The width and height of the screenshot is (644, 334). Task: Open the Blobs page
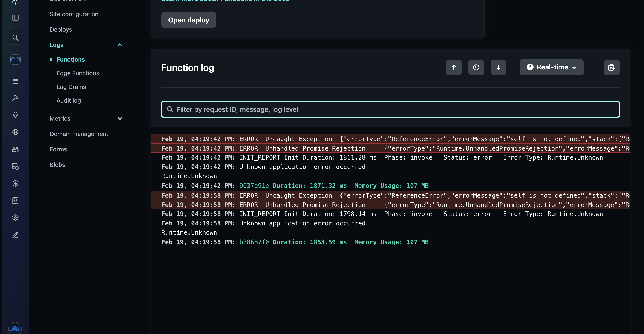pyautogui.click(x=57, y=165)
